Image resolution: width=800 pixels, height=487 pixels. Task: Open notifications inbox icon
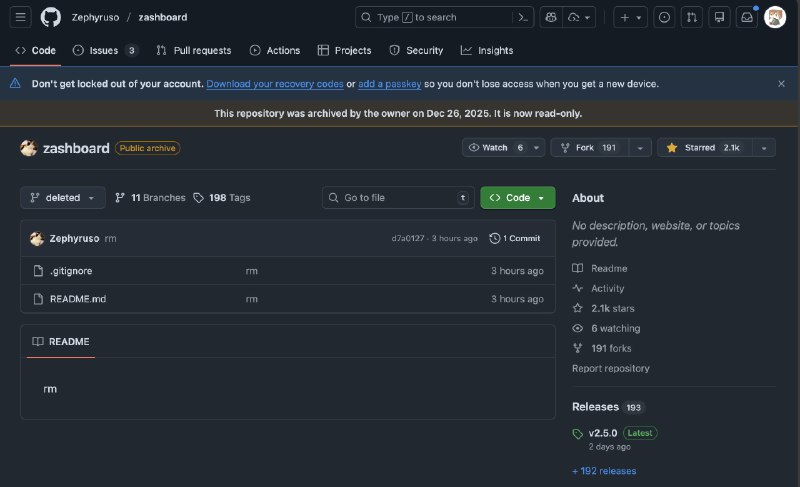747,17
